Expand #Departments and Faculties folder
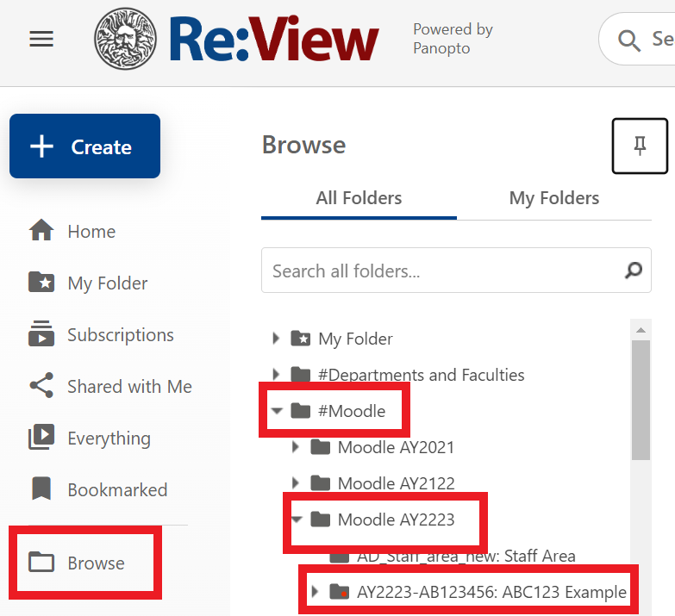 [x=276, y=374]
